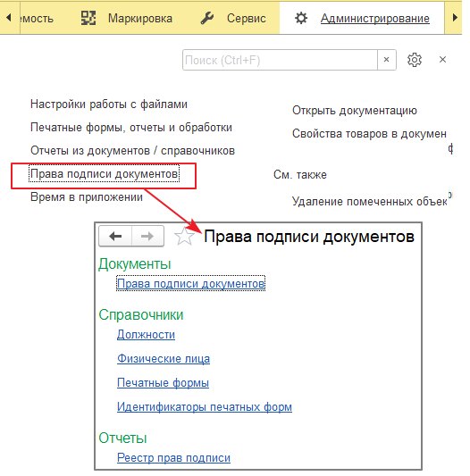Click the Документы group heading

pyautogui.click(x=135, y=263)
